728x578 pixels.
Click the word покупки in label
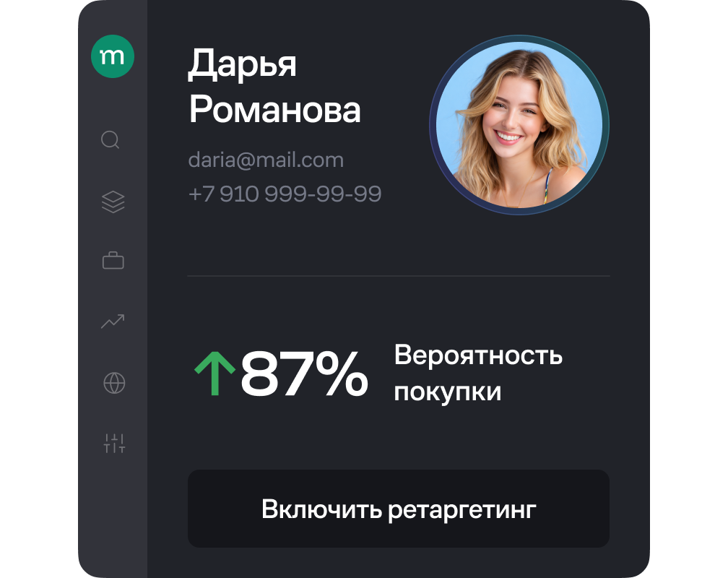(x=448, y=392)
